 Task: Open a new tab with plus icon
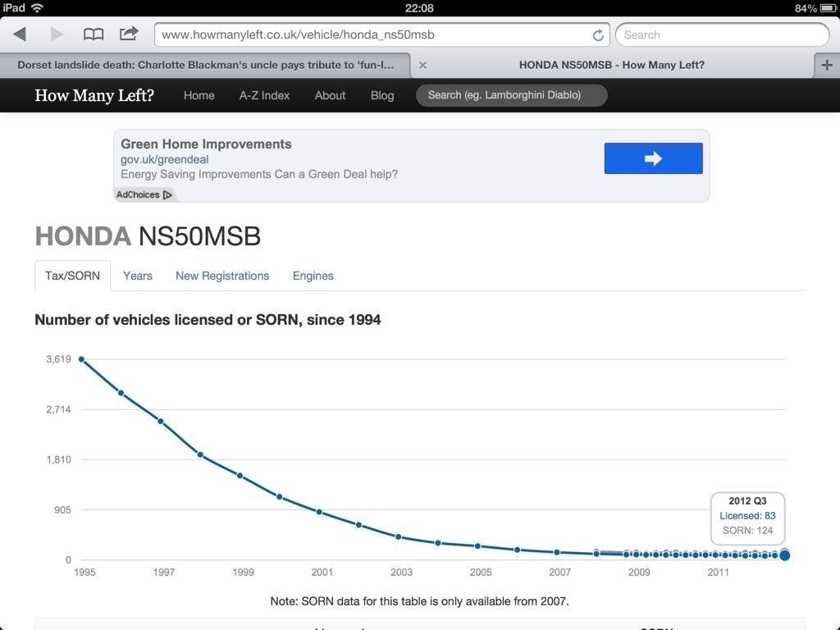[826, 65]
